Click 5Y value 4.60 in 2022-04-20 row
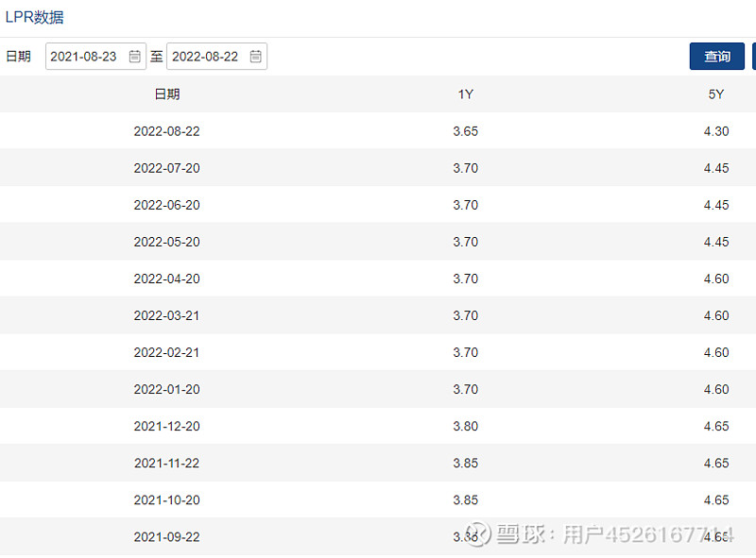The height and width of the screenshot is (558, 756). [716, 279]
